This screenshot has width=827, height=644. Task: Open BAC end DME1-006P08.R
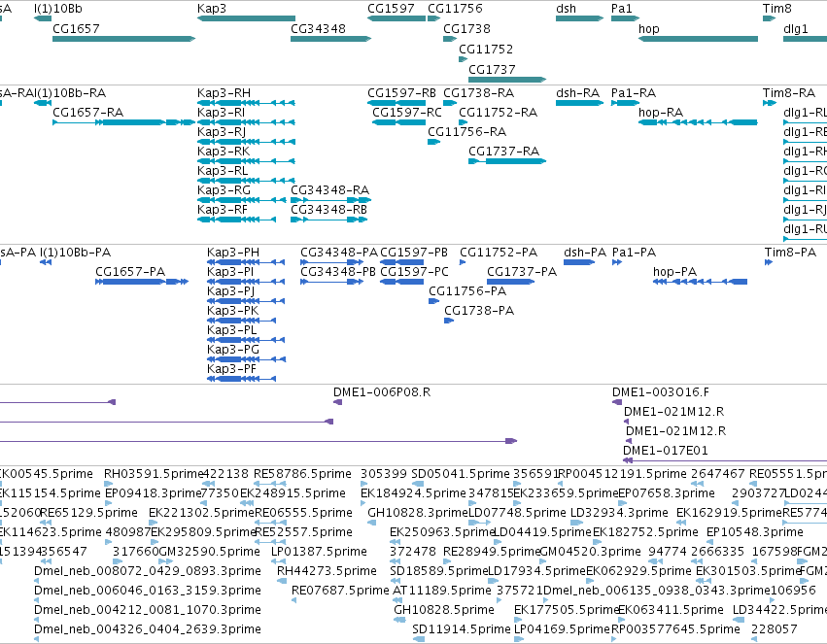[x=382, y=392]
